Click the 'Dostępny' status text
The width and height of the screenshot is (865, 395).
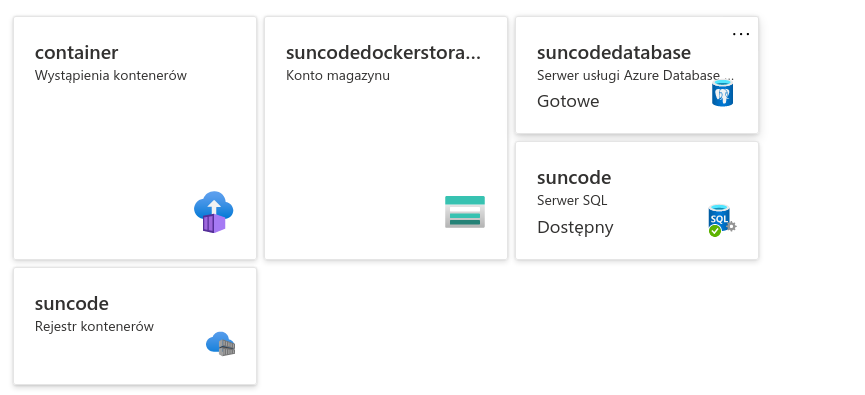pos(575,227)
